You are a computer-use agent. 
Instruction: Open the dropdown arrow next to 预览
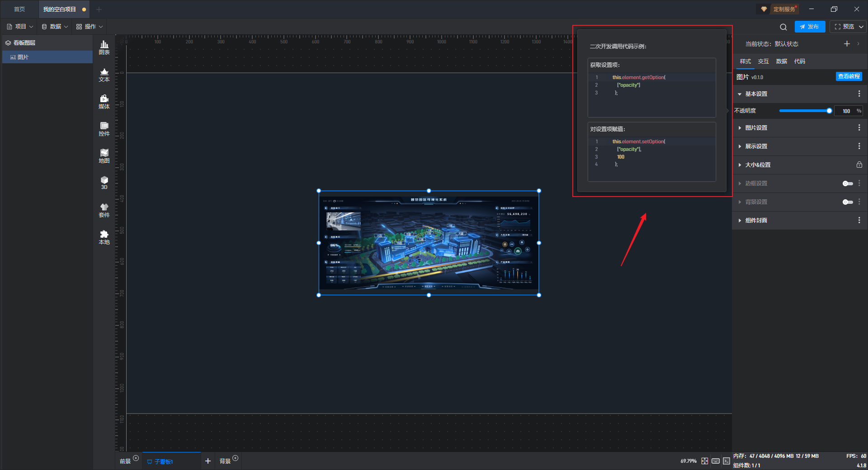(x=861, y=27)
